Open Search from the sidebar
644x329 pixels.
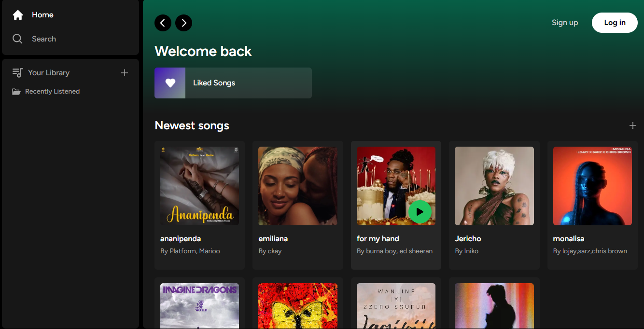17,39
